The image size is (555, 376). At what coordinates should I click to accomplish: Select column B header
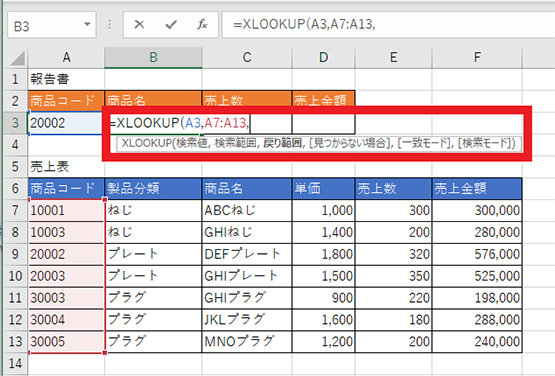[153, 57]
